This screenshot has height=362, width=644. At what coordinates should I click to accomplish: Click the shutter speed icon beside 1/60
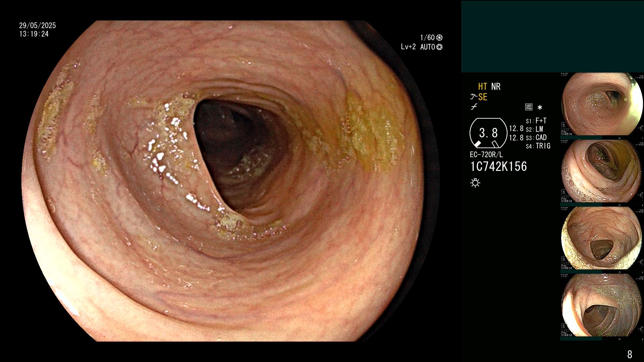[439, 38]
